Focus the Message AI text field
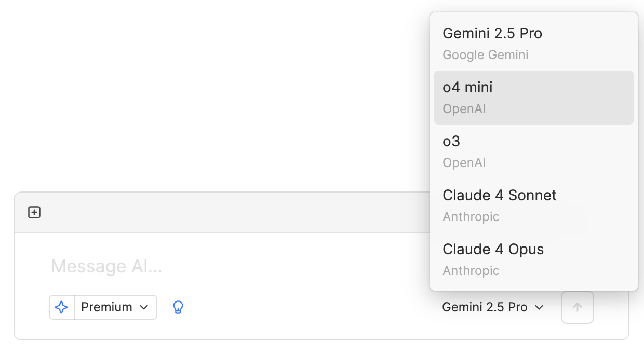The width and height of the screenshot is (644, 357). point(229,266)
